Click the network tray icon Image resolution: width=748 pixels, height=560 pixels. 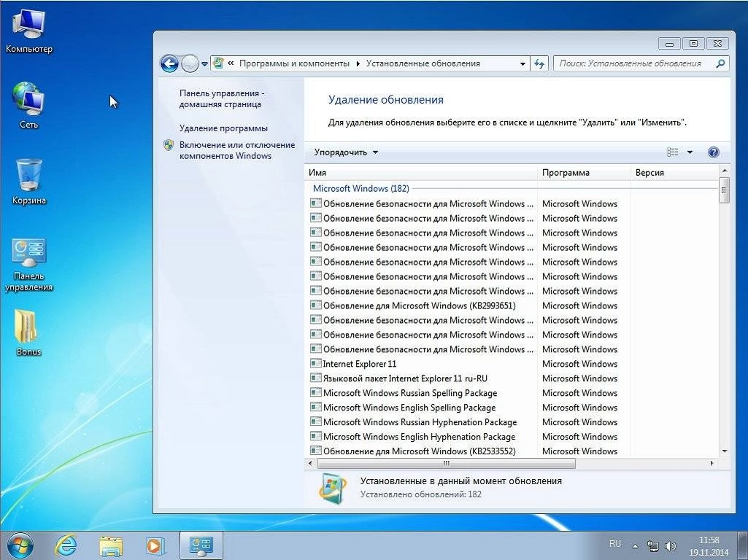pos(652,546)
